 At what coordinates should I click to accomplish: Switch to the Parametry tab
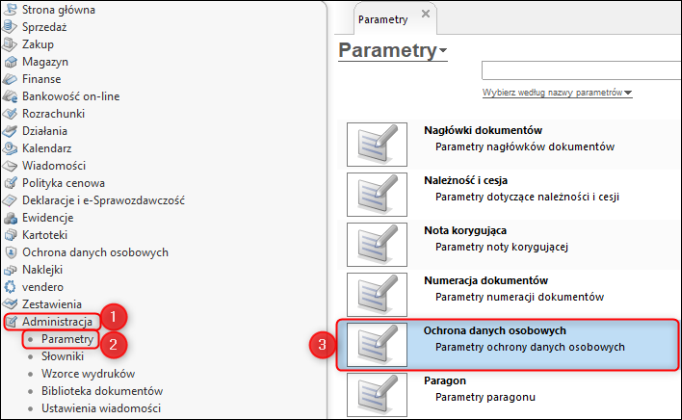[383, 19]
